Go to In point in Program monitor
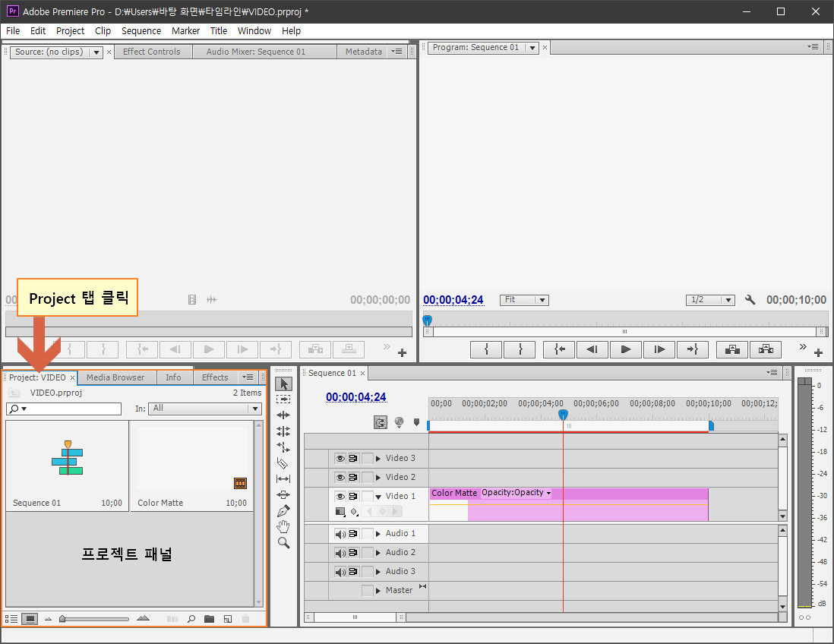The height and width of the screenshot is (644, 834). click(559, 349)
